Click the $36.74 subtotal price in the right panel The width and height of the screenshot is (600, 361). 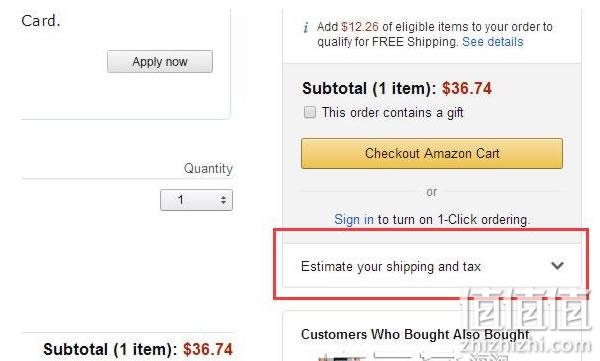[x=467, y=88]
